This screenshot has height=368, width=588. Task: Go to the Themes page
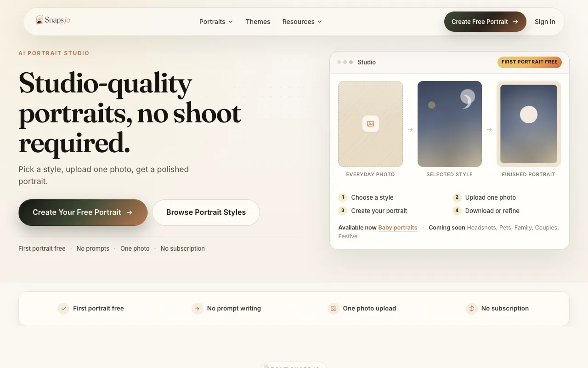(258, 22)
